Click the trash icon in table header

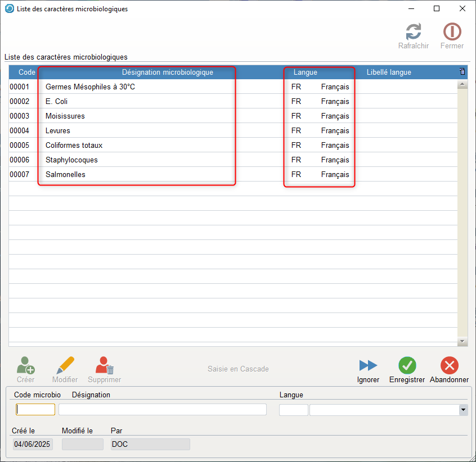click(462, 72)
